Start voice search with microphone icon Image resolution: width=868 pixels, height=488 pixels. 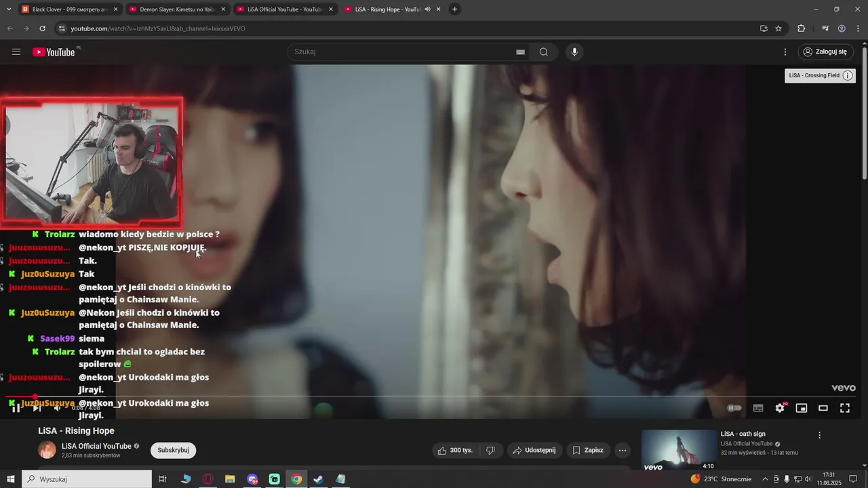point(574,52)
